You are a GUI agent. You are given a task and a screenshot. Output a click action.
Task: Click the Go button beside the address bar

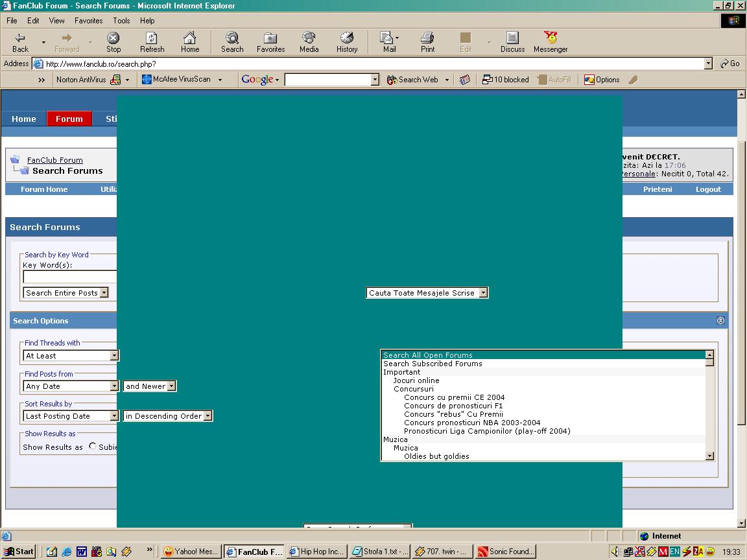(730, 64)
